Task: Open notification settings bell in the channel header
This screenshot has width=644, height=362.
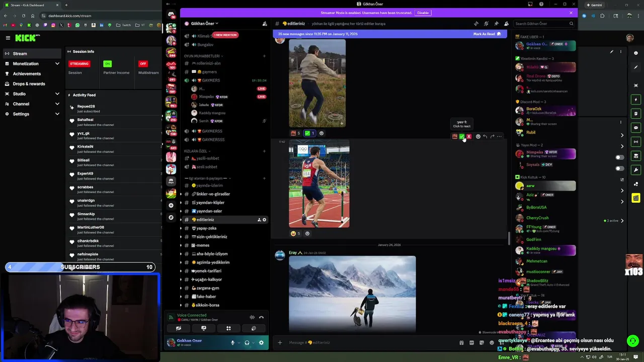Action: (x=486, y=24)
